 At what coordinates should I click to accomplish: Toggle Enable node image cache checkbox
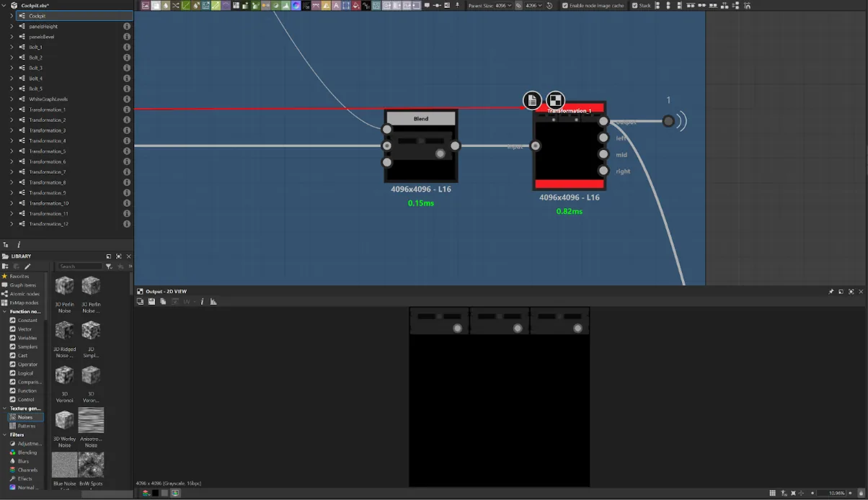565,5
